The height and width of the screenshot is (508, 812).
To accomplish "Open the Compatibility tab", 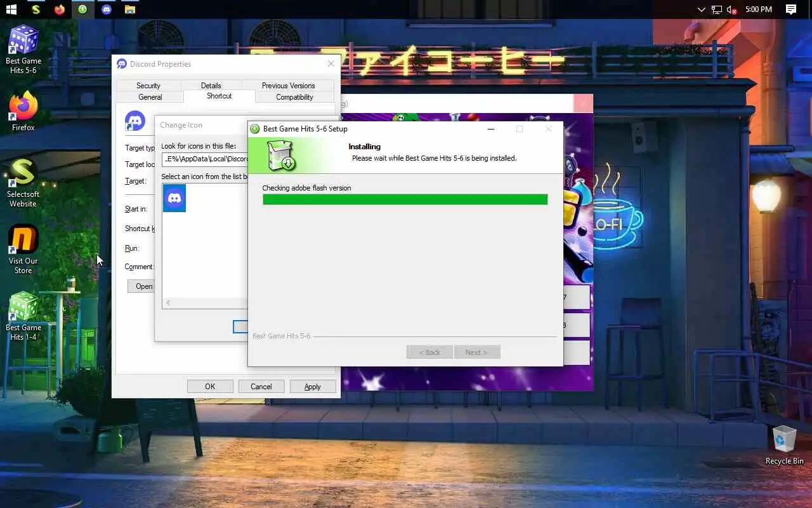I will (294, 97).
